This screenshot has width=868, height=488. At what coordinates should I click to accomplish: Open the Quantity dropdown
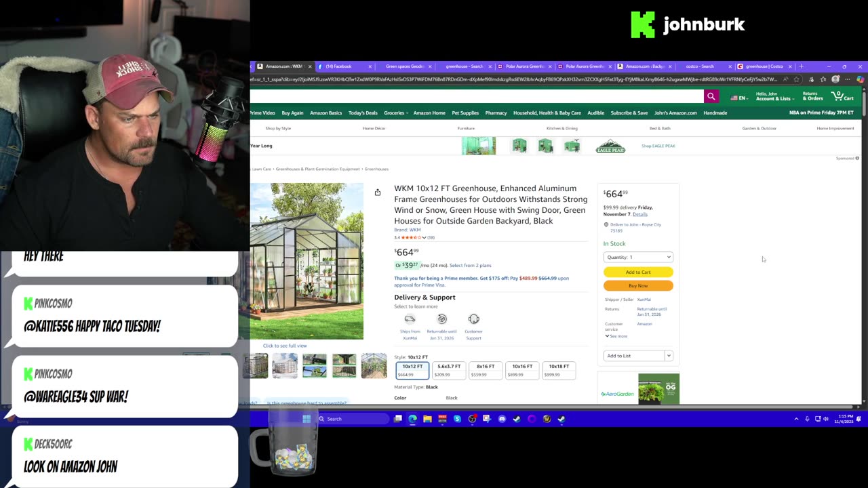click(638, 257)
